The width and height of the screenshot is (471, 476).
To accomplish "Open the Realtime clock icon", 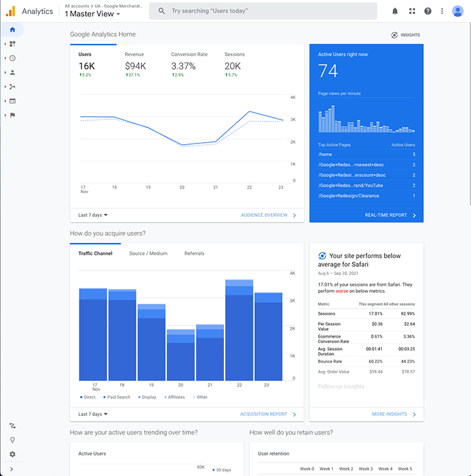I will pos(12,58).
